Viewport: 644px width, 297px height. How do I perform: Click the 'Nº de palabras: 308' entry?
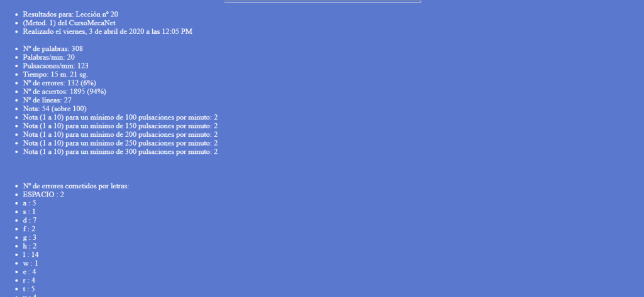[x=53, y=49]
